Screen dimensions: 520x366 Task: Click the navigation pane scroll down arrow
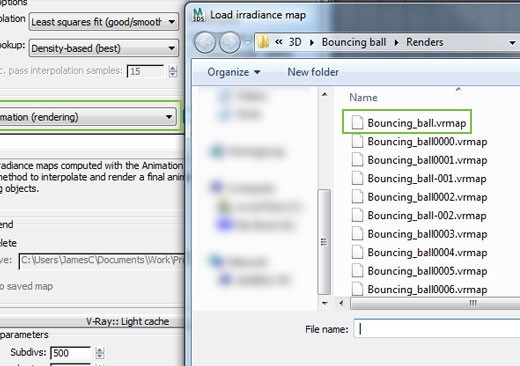pos(324,303)
